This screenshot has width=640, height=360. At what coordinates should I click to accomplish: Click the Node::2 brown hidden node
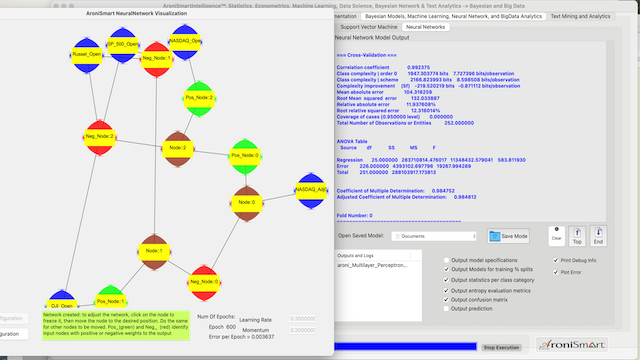[178, 149]
